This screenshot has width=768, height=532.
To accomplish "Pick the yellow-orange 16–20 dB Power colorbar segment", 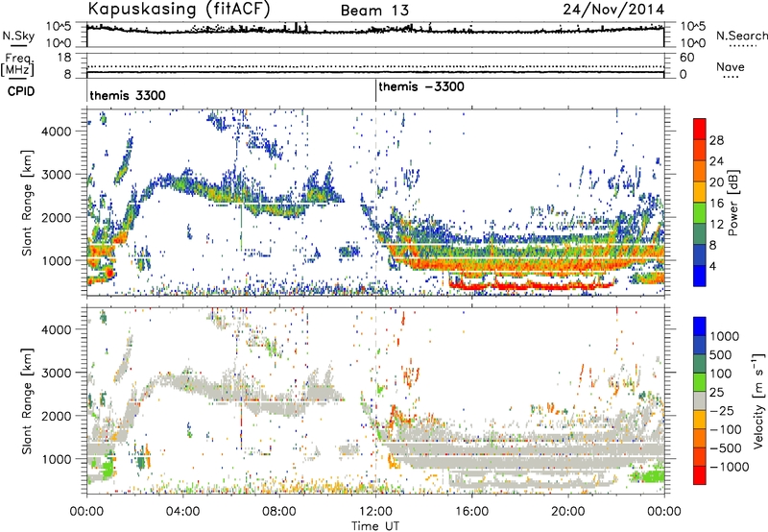I will [700, 191].
